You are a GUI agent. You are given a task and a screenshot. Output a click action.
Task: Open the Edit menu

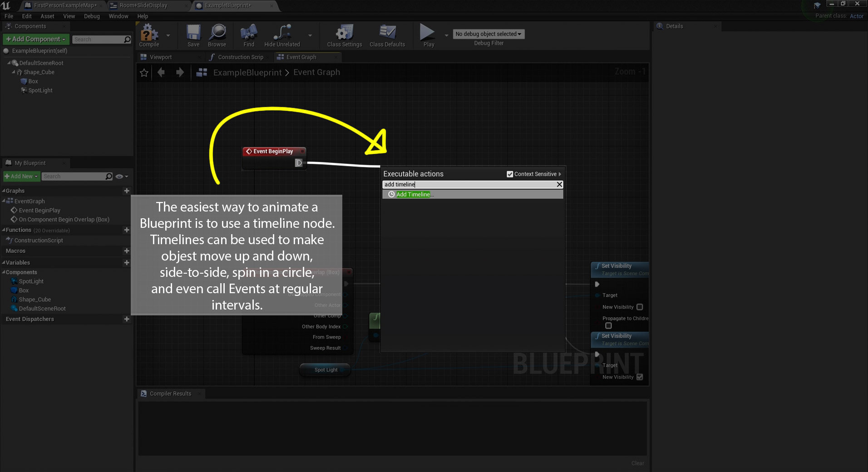(27, 16)
